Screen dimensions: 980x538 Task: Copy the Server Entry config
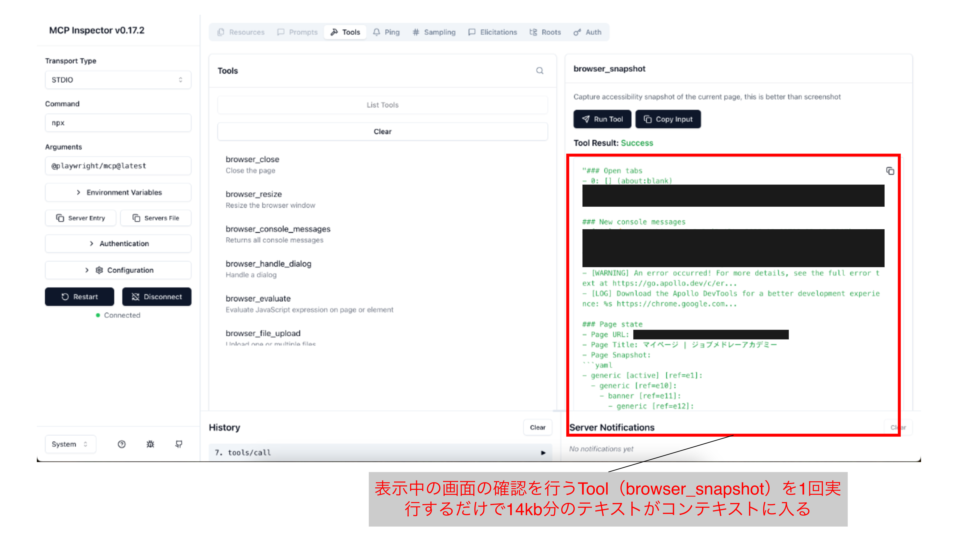(80, 218)
